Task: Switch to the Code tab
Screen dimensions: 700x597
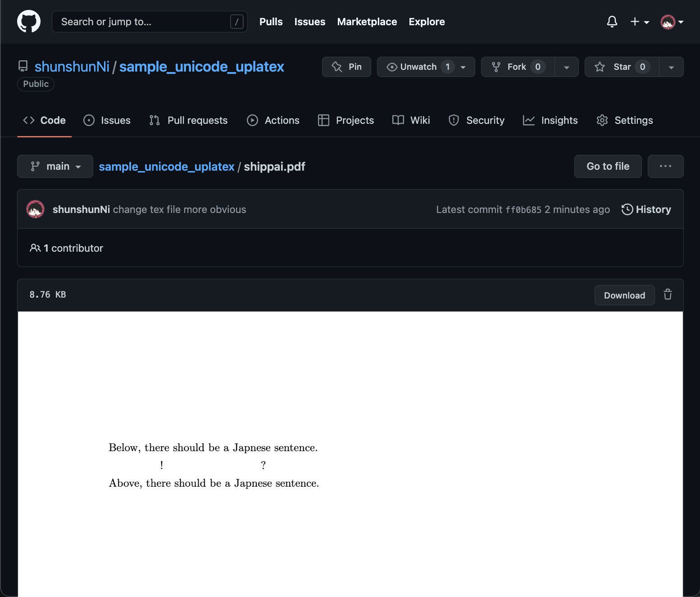Action: tap(44, 120)
